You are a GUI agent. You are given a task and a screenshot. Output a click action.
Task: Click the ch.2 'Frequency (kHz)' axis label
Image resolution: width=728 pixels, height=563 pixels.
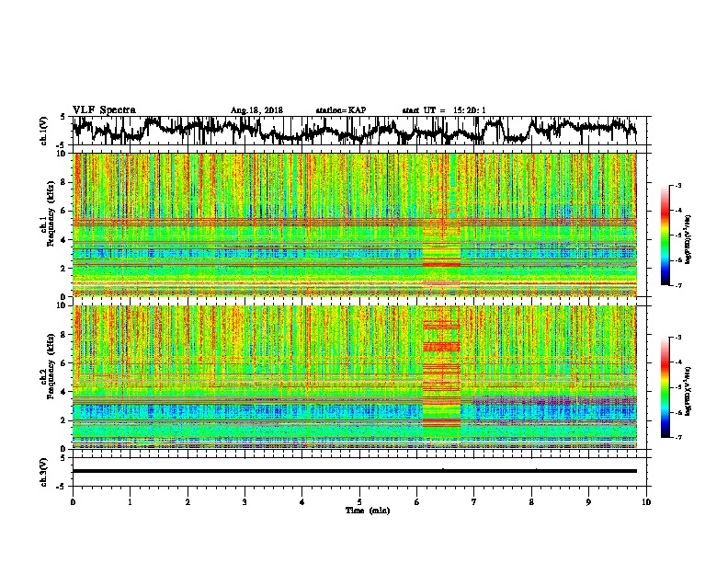coord(50,366)
